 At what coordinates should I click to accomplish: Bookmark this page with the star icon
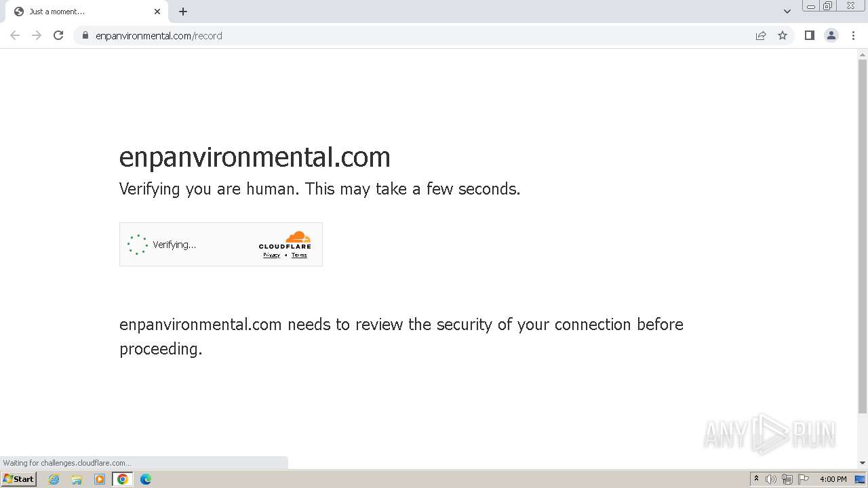click(783, 35)
